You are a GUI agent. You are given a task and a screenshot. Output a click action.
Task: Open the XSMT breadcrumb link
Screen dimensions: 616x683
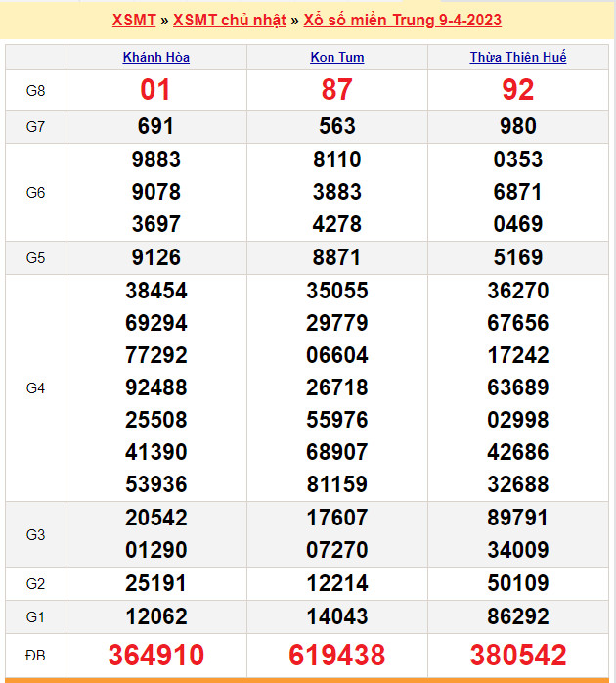(x=134, y=20)
